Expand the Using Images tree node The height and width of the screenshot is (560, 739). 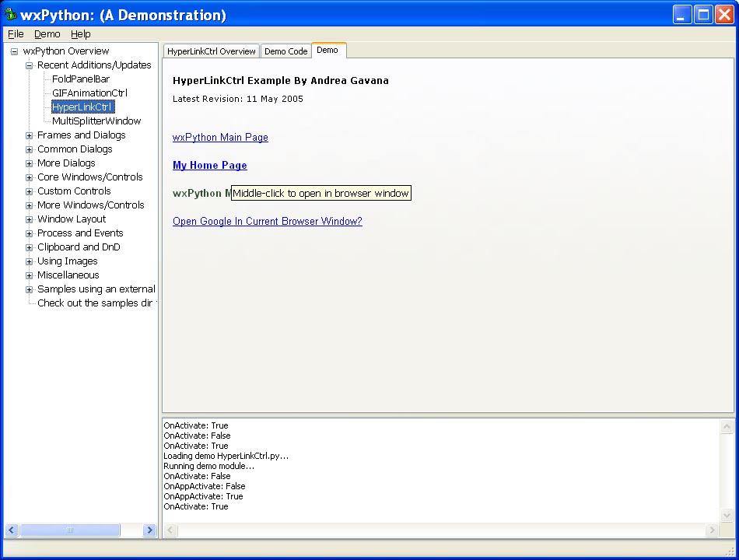pos(30,261)
